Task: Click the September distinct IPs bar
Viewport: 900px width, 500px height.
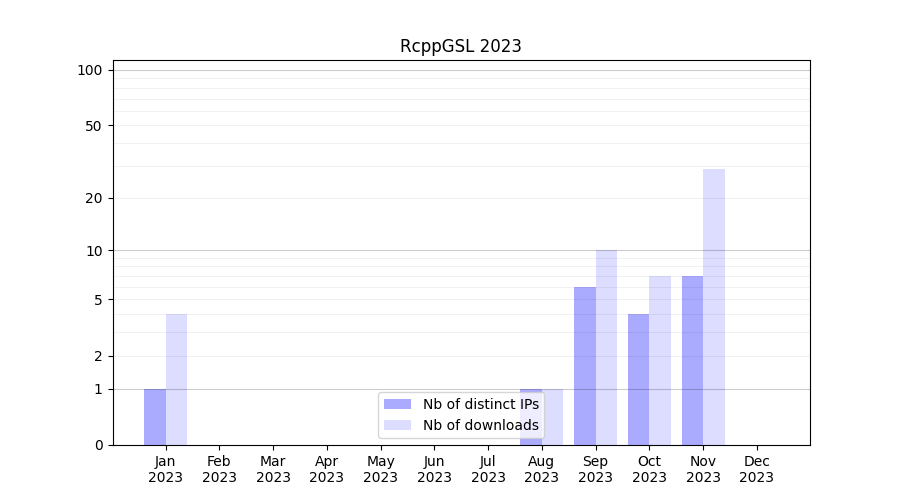Action: 585,366
